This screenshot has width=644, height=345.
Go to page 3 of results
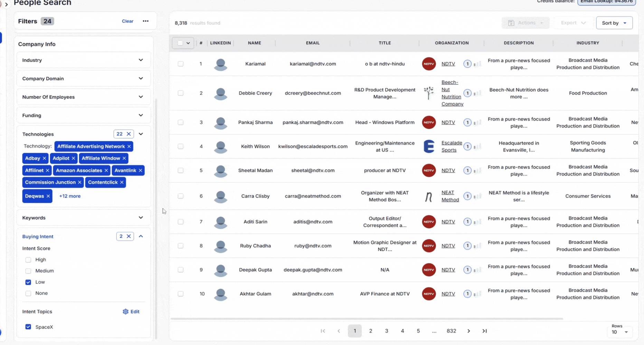click(x=386, y=331)
